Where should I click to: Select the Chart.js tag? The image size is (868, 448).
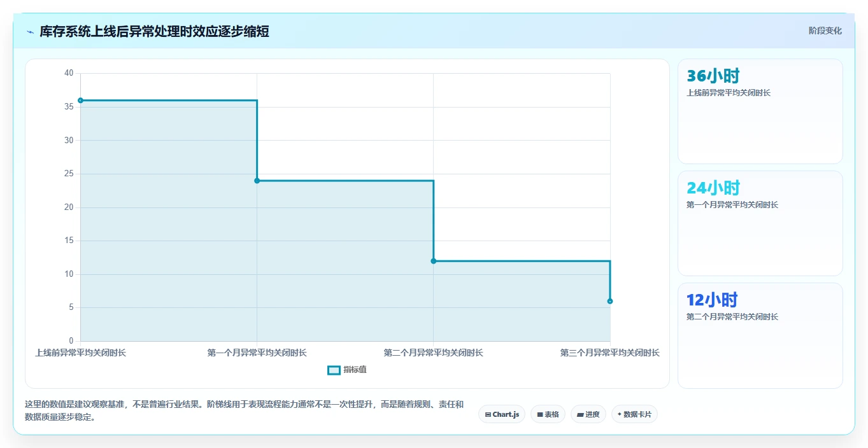[x=502, y=414]
